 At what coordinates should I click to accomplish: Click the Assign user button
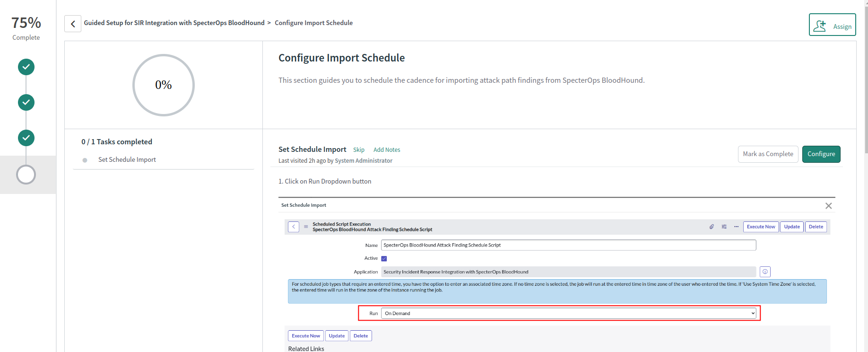pyautogui.click(x=833, y=25)
